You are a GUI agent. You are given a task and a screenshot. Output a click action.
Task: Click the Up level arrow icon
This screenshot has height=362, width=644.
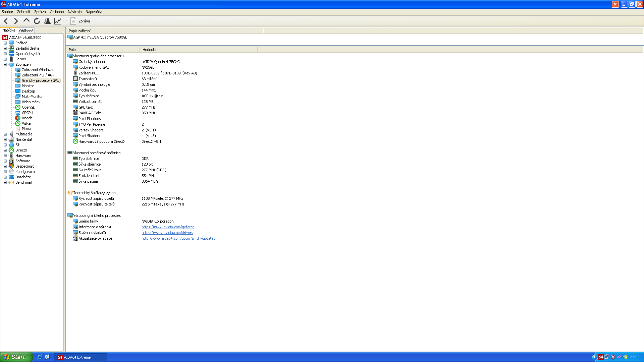pyautogui.click(x=26, y=21)
